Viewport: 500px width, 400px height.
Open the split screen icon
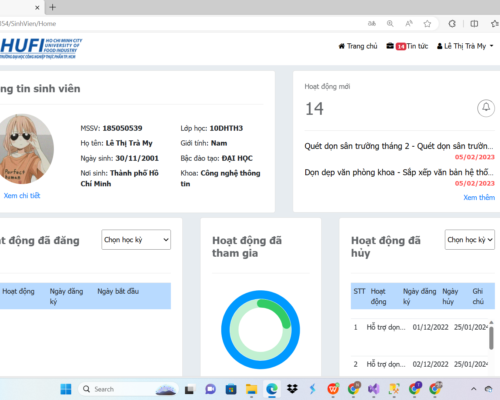coord(474,24)
